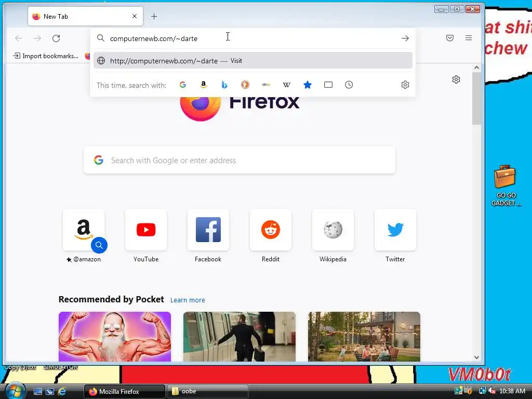The width and height of the screenshot is (532, 399).
Task: Visit the http://computernewb.com/~darte suggestion
Action: 253,61
